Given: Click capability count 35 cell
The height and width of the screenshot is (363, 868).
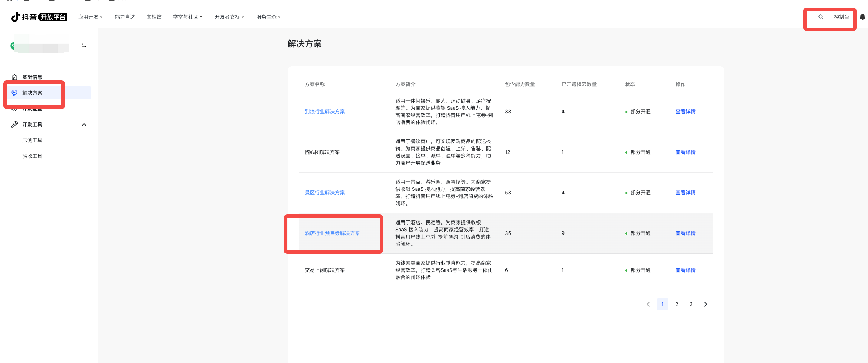Looking at the screenshot, I should (x=508, y=233).
